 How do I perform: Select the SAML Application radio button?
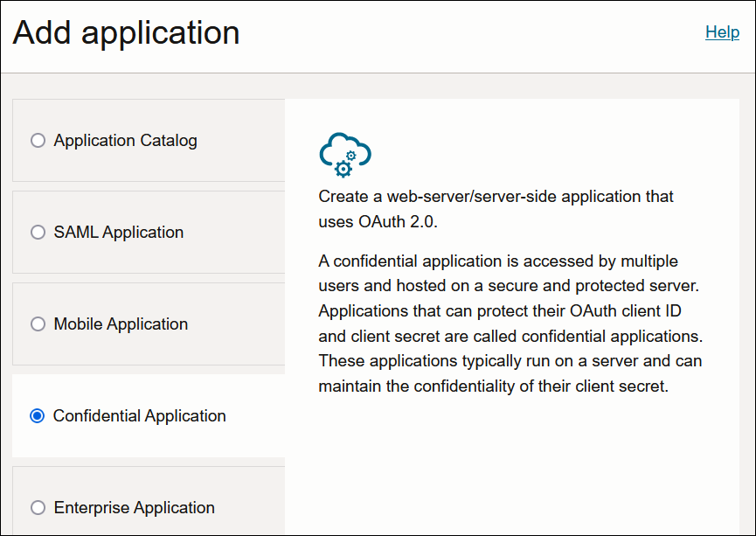(x=38, y=232)
